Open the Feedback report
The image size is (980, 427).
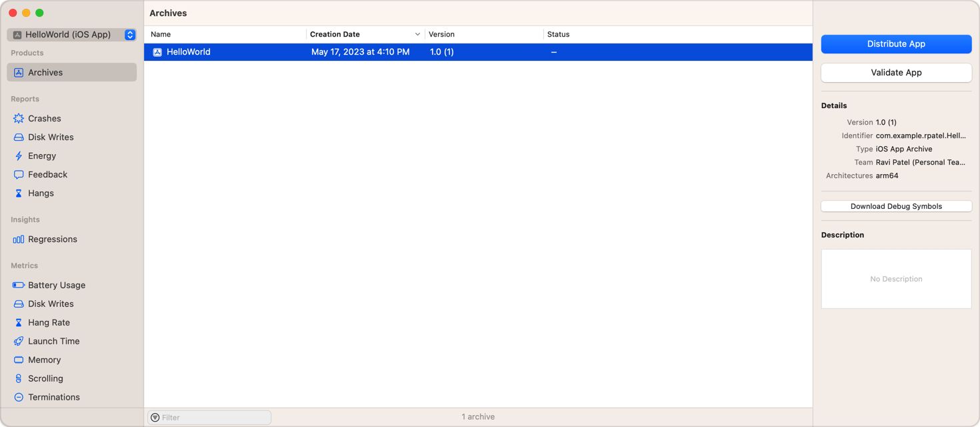pyautogui.click(x=72, y=174)
